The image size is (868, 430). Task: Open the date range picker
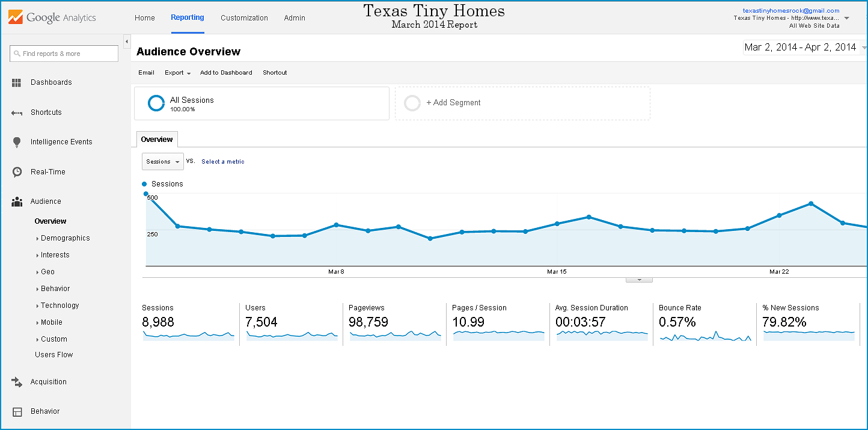click(x=805, y=48)
